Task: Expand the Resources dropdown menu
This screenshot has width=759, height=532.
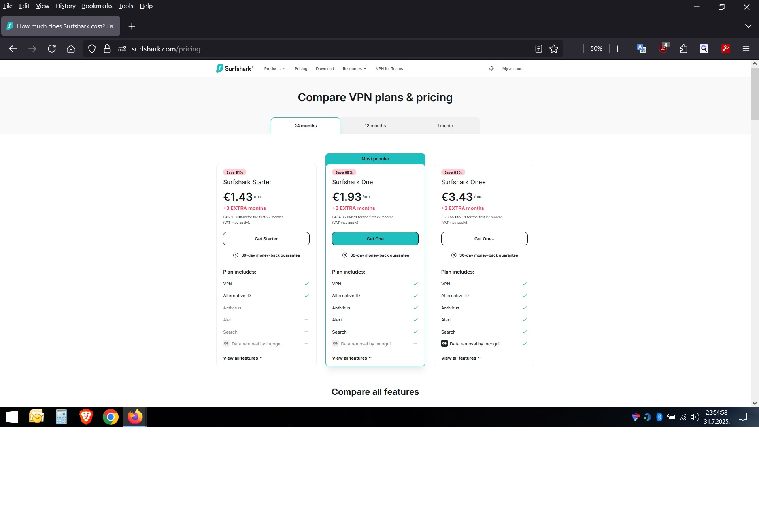Action: 354,69
